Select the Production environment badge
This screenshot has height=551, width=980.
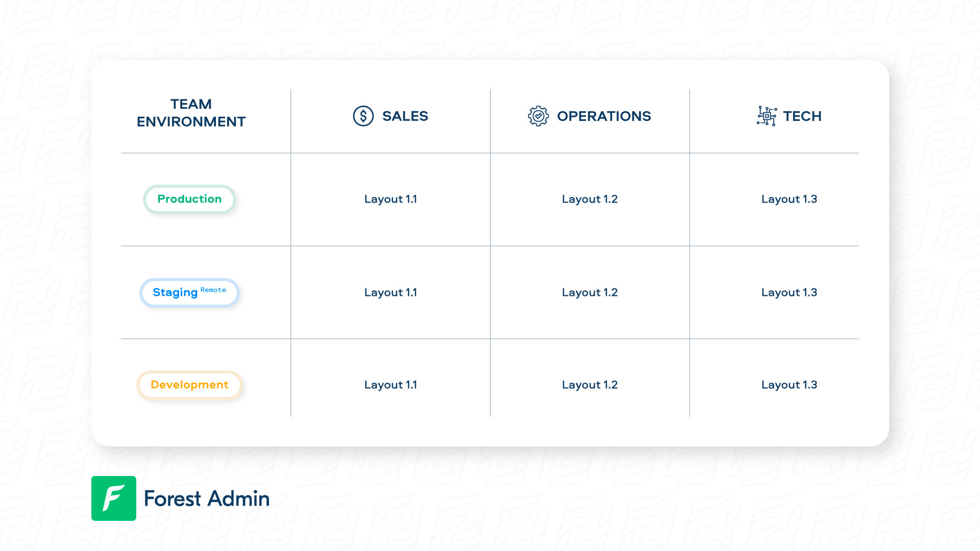pos(189,199)
